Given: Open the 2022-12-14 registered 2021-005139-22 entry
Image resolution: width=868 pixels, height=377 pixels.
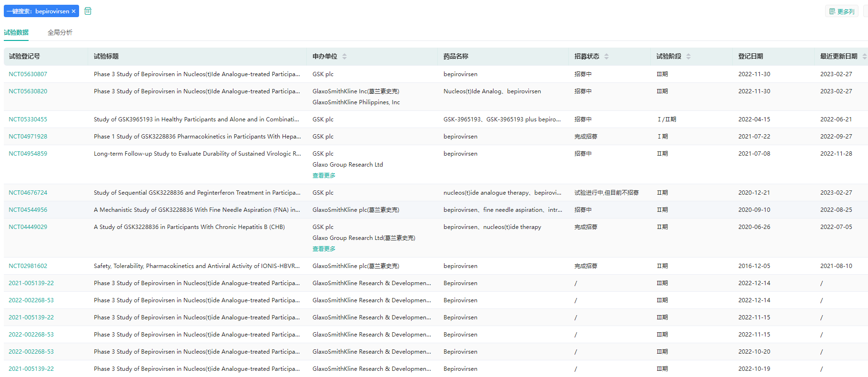Looking at the screenshot, I should pos(31,283).
